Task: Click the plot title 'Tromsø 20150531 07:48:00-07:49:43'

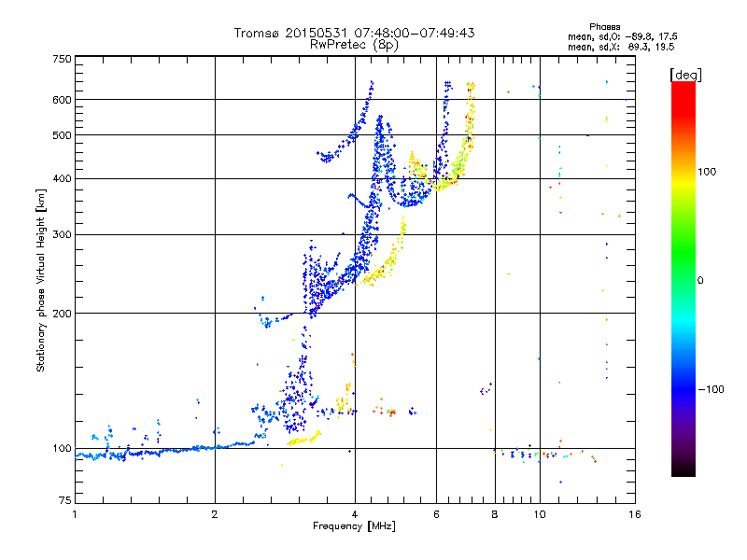Action: point(355,33)
